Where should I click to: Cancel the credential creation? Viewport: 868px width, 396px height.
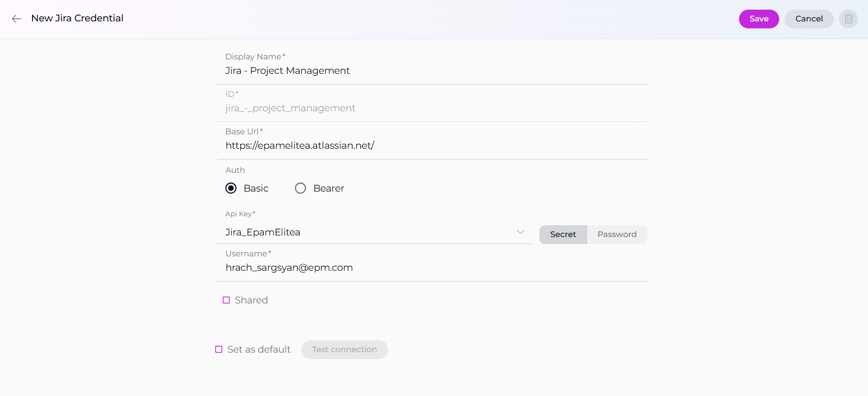pos(809,19)
